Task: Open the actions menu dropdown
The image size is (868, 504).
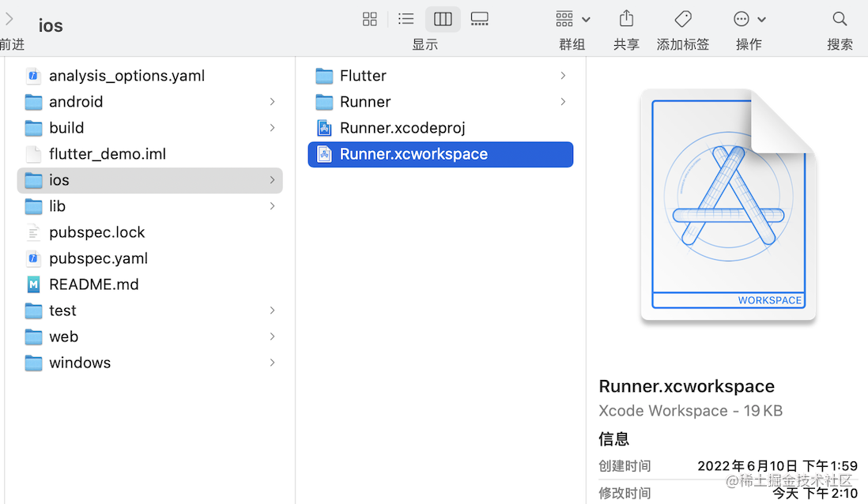Action: tap(749, 19)
